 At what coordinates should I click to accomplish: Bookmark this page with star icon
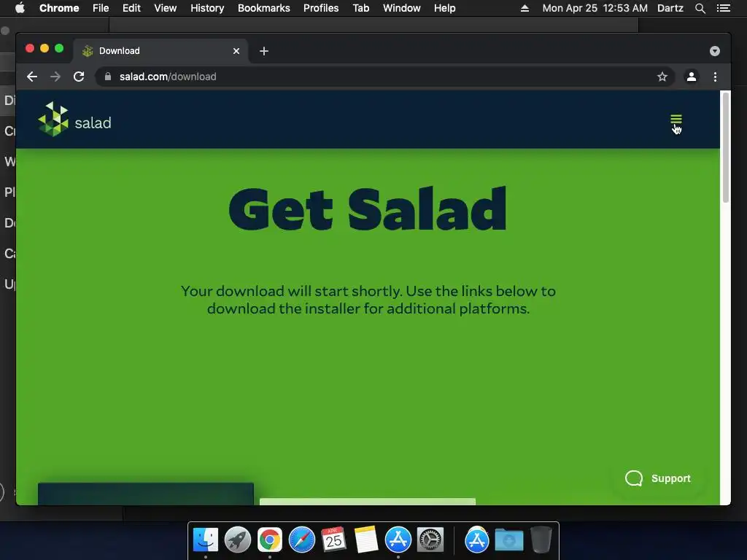[662, 77]
